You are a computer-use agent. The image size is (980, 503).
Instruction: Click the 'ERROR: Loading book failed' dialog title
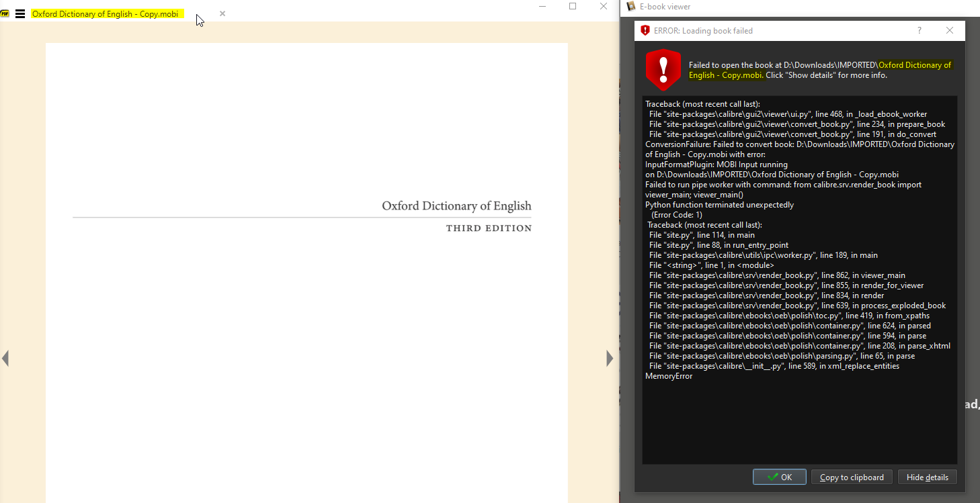pyautogui.click(x=703, y=30)
